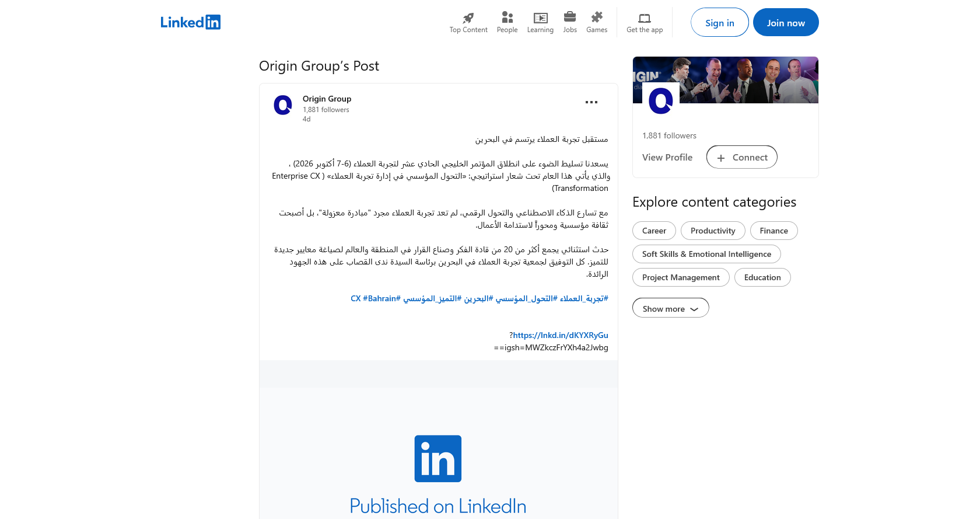Click the CX hashtag link
Image resolution: width=980 pixels, height=519 pixels.
356,298
